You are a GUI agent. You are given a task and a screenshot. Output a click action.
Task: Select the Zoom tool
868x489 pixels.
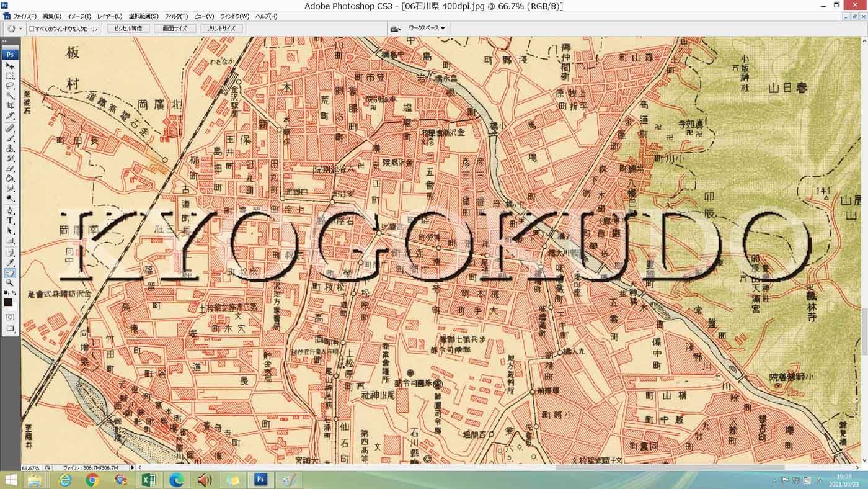(10, 282)
